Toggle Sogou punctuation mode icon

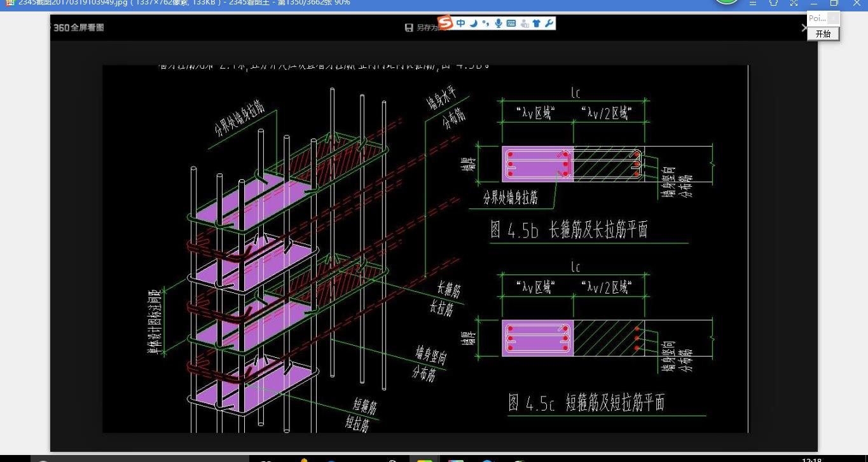[486, 24]
